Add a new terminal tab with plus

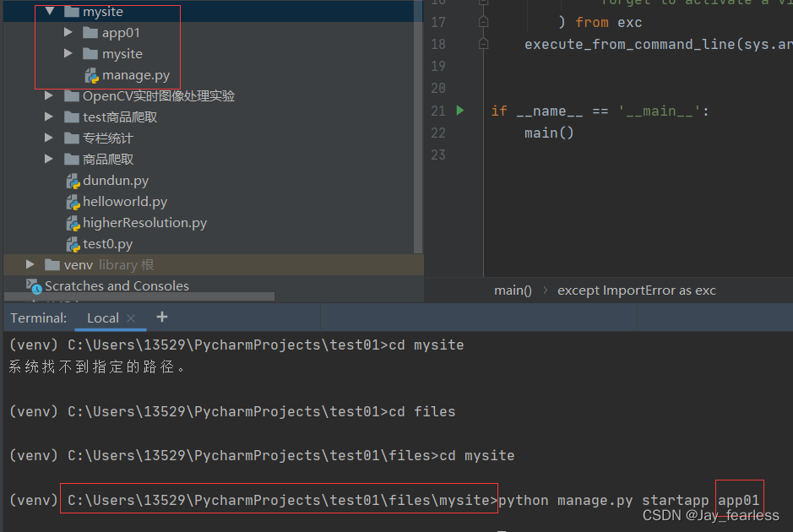coord(162,317)
